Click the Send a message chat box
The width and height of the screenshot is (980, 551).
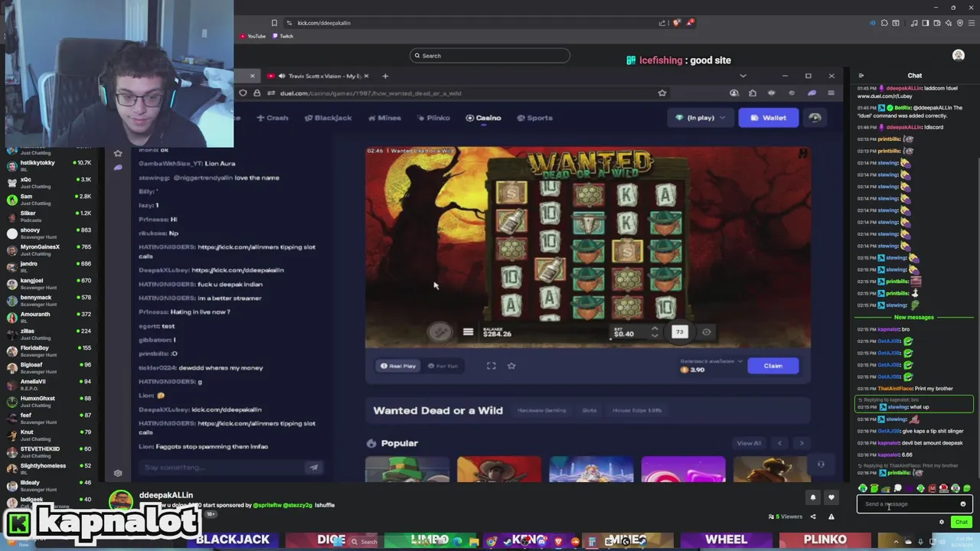coord(915,504)
